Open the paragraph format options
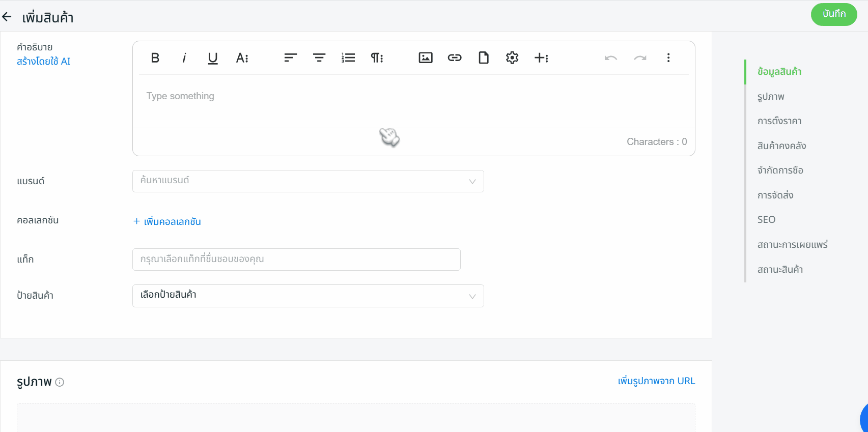This screenshot has height=432, width=868. (x=377, y=58)
